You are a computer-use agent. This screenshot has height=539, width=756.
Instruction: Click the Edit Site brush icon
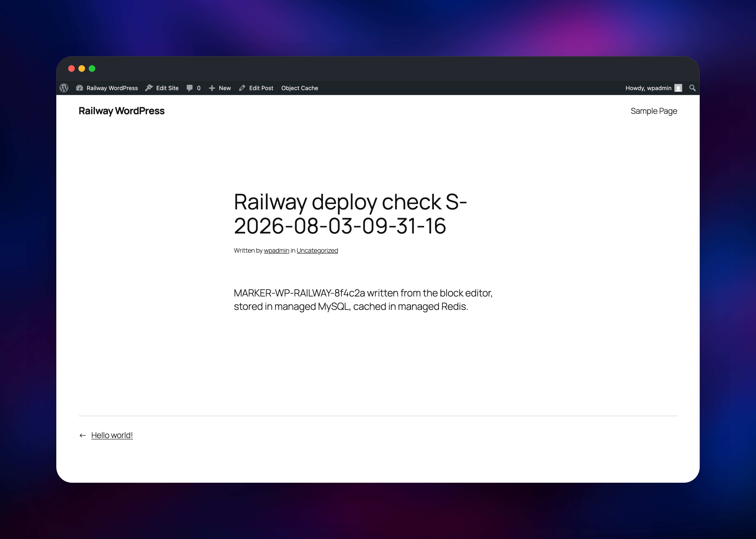(149, 88)
